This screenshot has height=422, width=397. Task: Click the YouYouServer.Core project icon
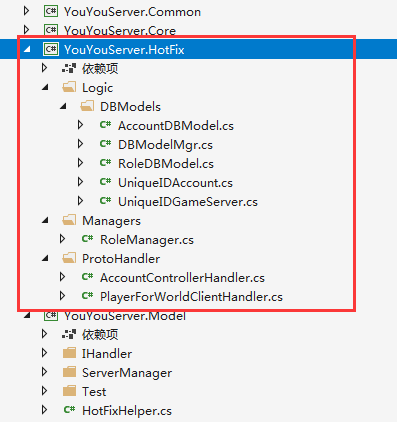(x=51, y=30)
